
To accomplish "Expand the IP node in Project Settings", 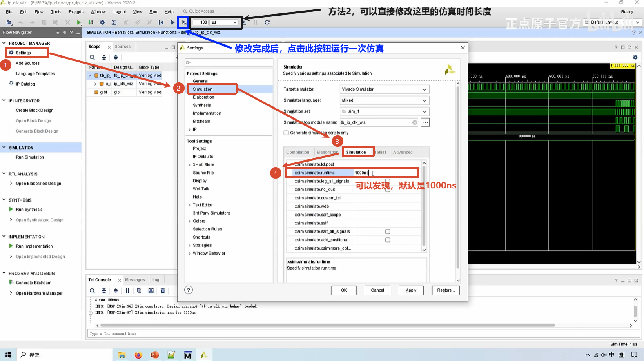I will click(189, 130).
